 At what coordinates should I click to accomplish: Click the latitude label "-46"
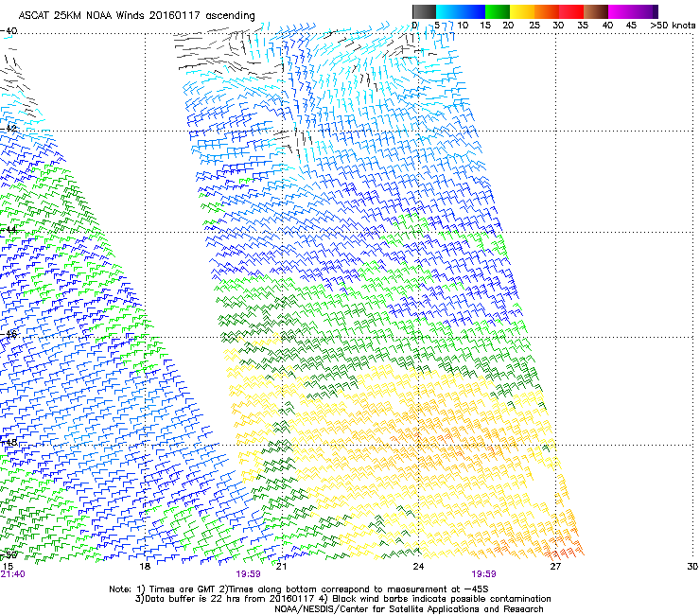[x=9, y=334]
